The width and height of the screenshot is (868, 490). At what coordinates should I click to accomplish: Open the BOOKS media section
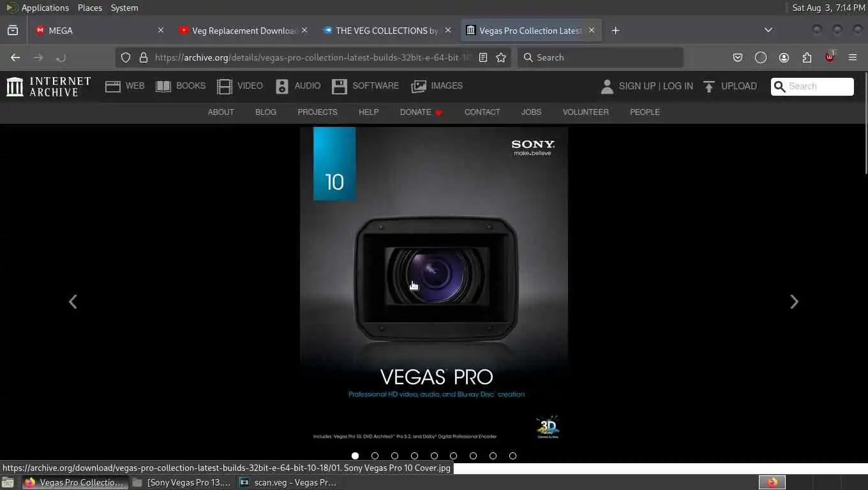[181, 86]
